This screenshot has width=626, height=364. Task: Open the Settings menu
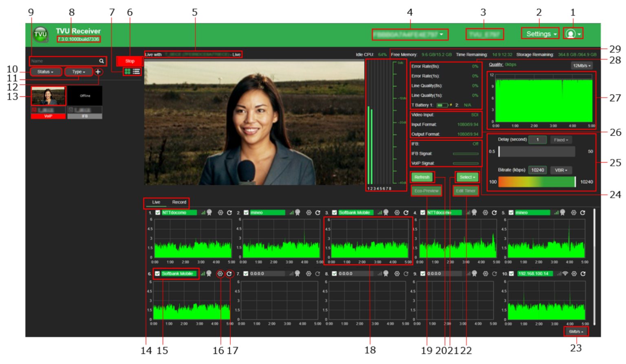pos(540,34)
